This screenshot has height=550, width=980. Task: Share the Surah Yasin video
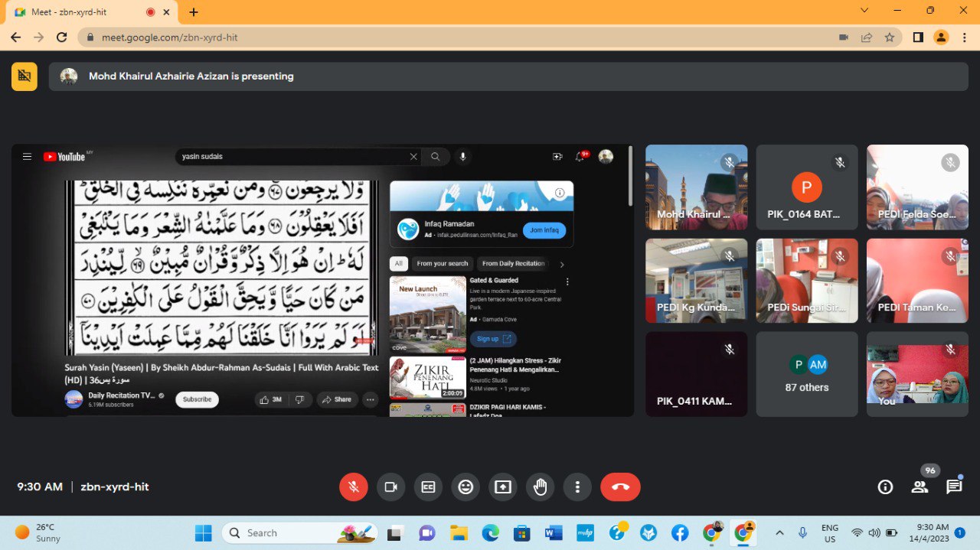(337, 399)
